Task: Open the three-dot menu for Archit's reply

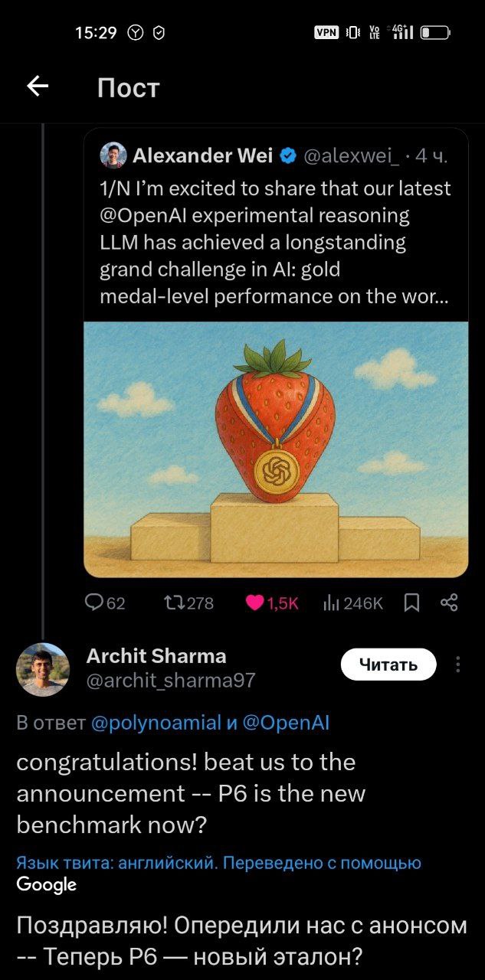Action: (458, 665)
